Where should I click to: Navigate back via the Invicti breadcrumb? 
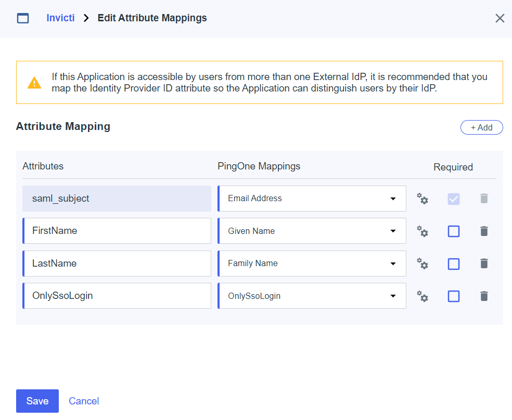click(x=60, y=18)
